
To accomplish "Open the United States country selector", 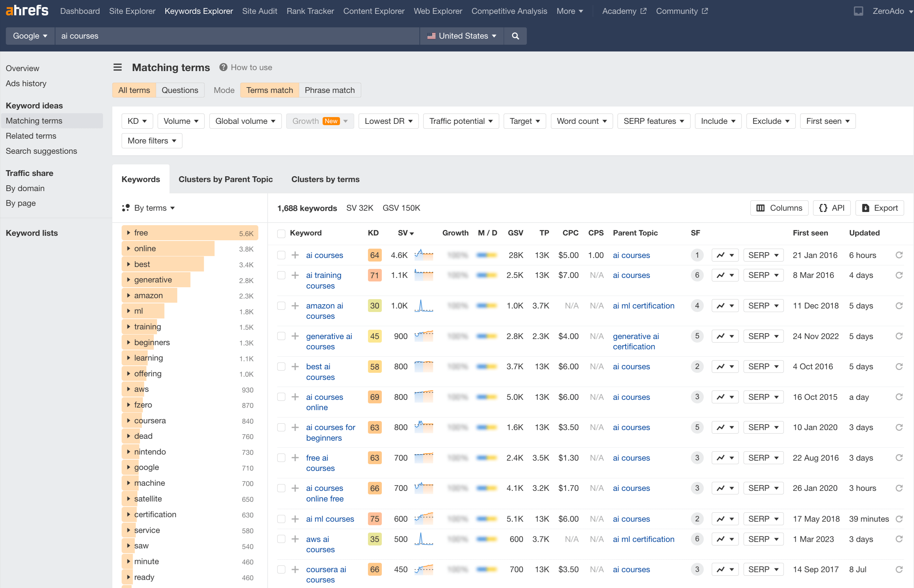I will 462,36.
